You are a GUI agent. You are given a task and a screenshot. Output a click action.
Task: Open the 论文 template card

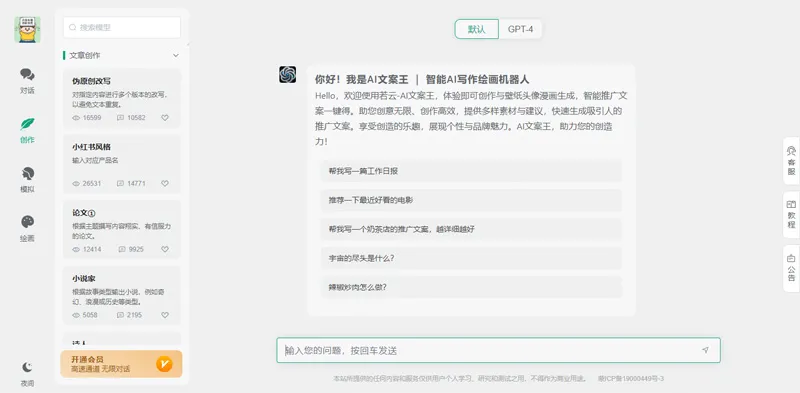point(122,230)
